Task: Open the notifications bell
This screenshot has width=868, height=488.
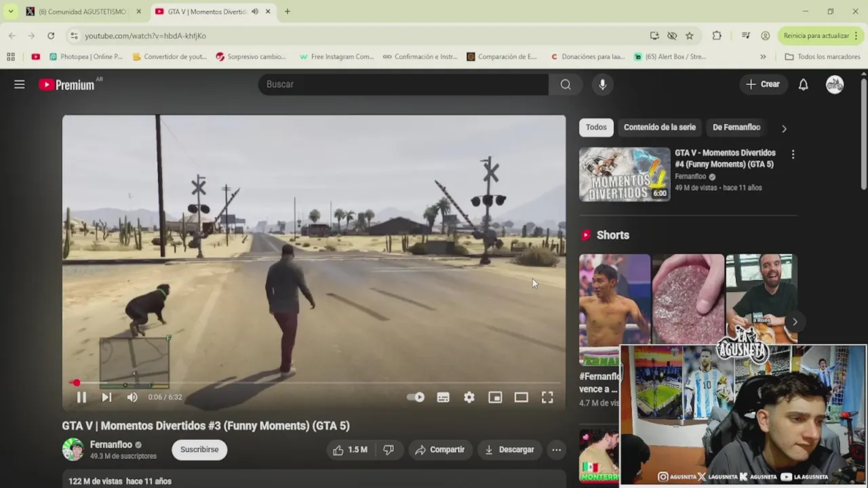Action: tap(803, 84)
